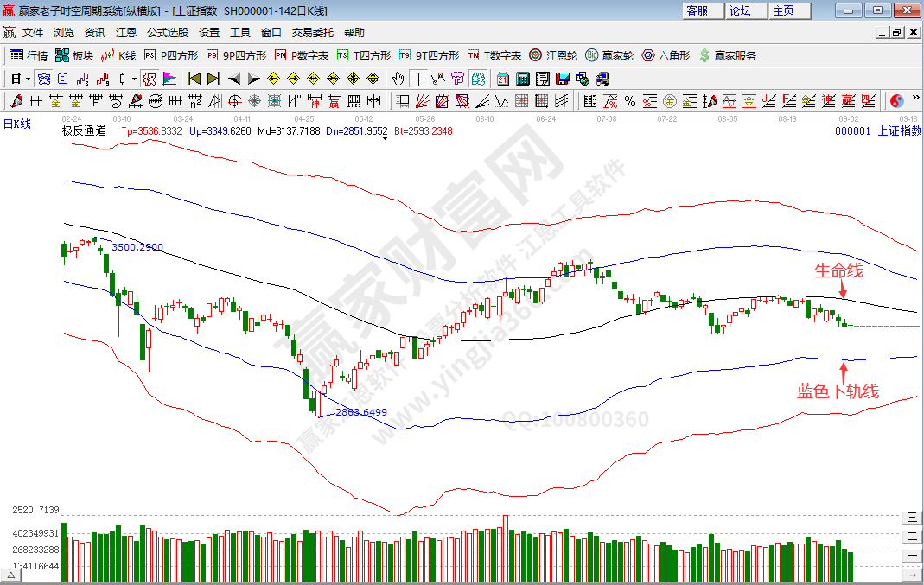Image resolution: width=924 pixels, height=585 pixels.
Task: Open the calculator icon in the toolbar
Action: click(x=522, y=79)
